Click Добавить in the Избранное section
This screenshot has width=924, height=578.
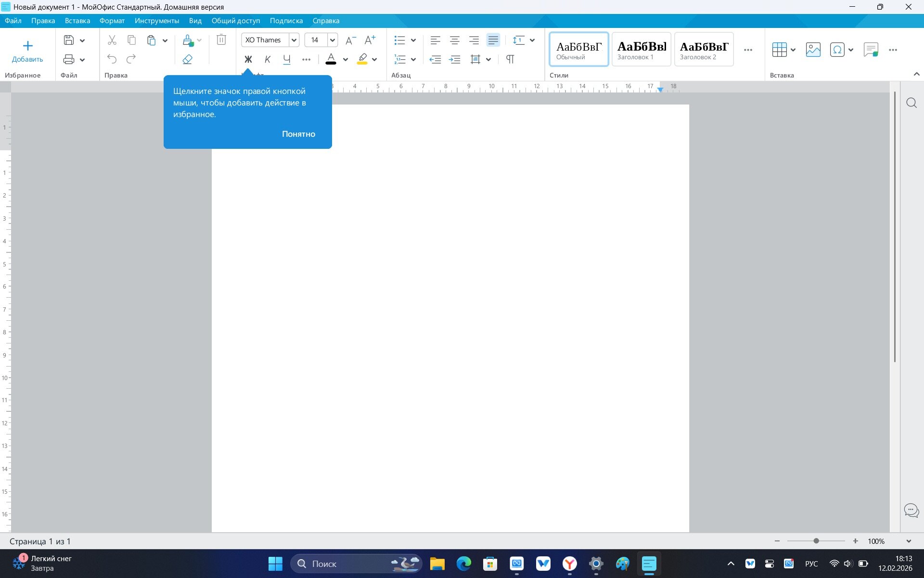pyautogui.click(x=27, y=52)
